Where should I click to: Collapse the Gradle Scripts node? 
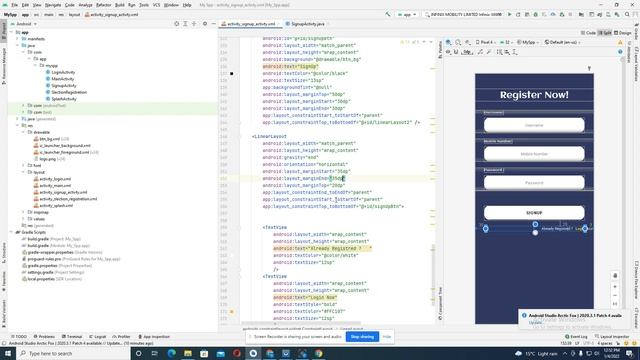point(12,232)
